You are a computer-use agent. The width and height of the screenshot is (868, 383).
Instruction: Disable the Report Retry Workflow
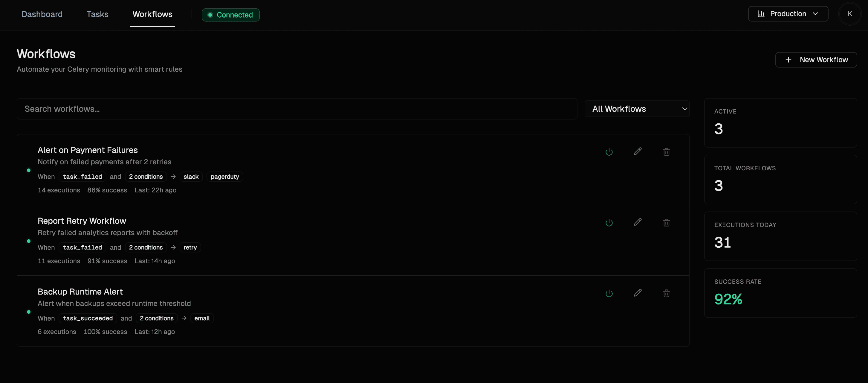pyautogui.click(x=609, y=223)
